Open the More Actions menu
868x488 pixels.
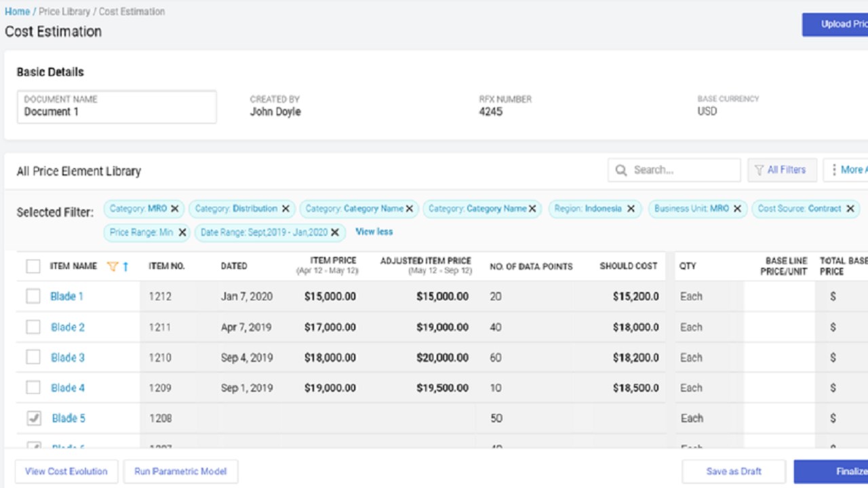[x=846, y=170]
